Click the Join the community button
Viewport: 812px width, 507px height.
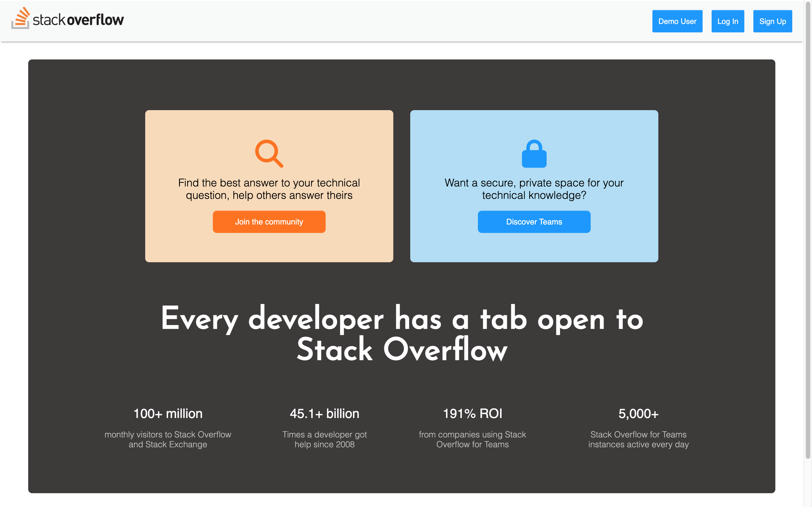(x=269, y=222)
